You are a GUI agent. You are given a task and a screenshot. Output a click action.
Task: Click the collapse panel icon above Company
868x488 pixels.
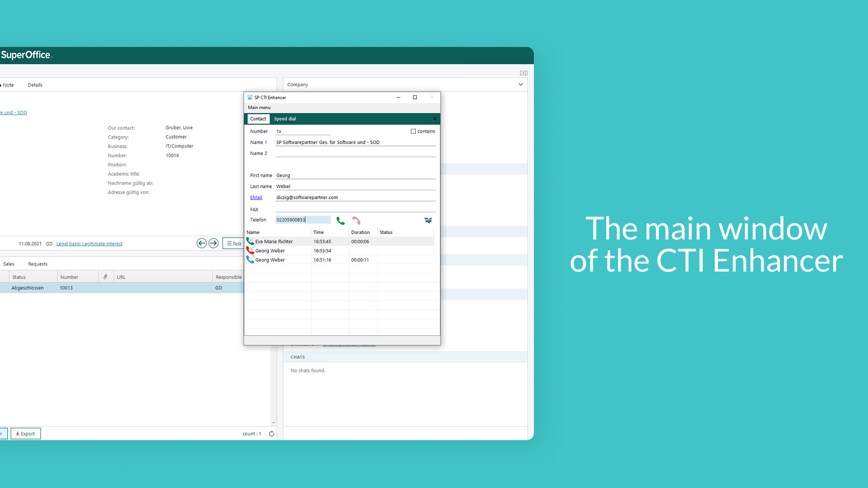(524, 73)
